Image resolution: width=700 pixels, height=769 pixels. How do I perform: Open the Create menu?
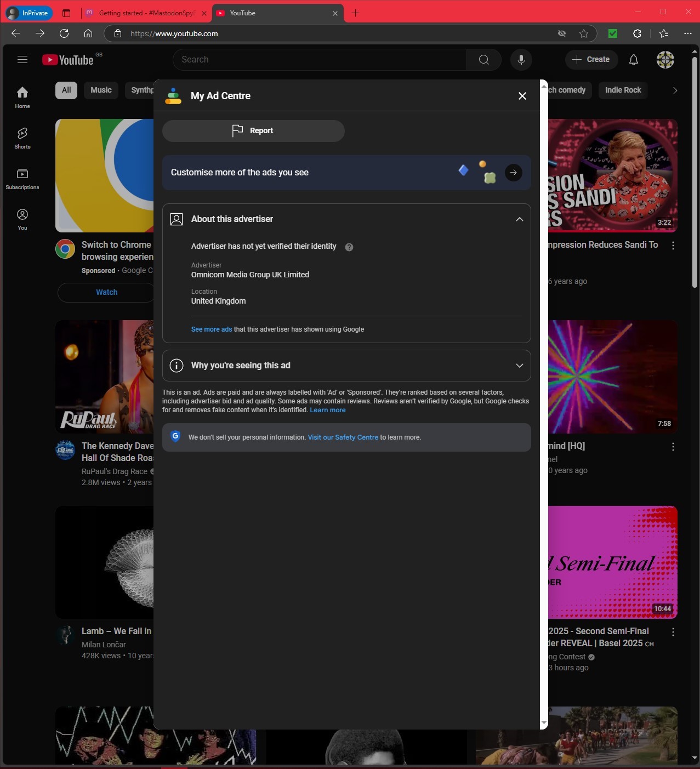591,60
